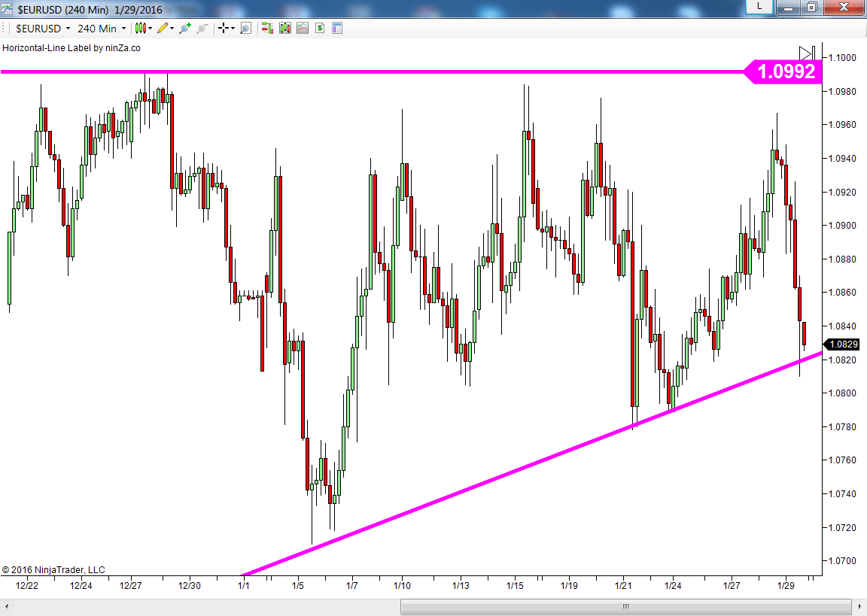Activate the crosshair cursor icon

224,28
